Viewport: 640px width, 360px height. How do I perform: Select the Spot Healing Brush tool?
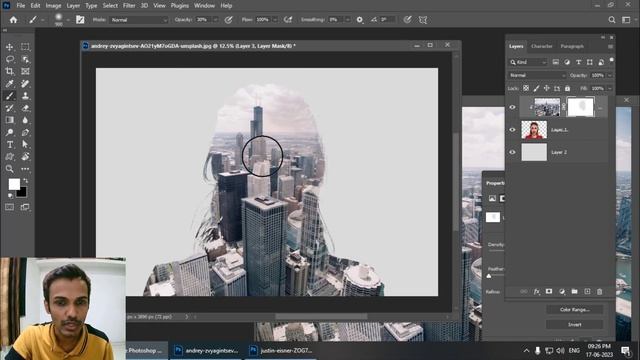coord(25,84)
